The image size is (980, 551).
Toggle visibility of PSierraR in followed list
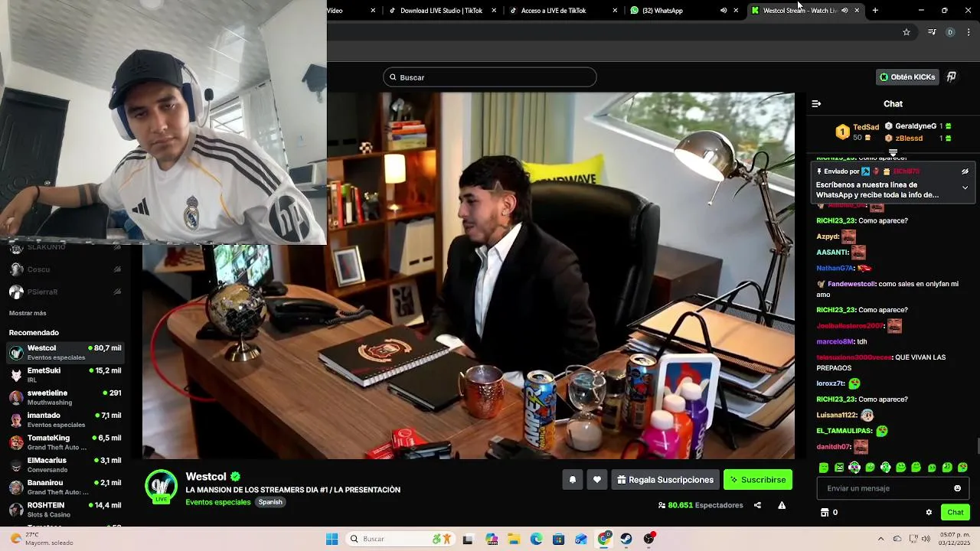pos(117,292)
